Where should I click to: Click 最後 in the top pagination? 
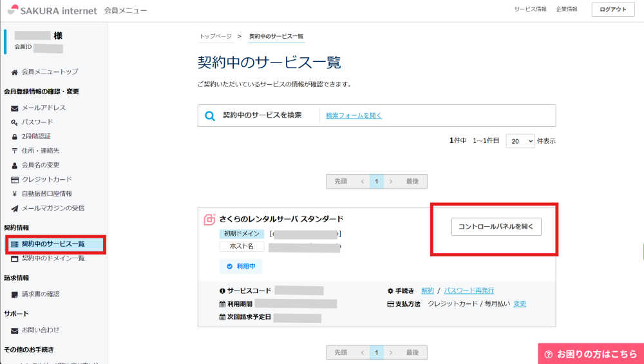412,181
